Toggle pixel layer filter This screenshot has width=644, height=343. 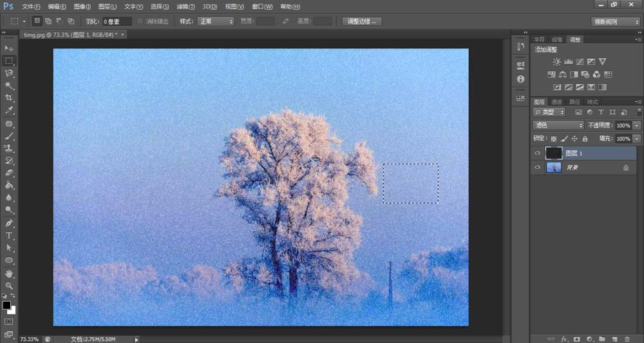pyautogui.click(x=579, y=112)
